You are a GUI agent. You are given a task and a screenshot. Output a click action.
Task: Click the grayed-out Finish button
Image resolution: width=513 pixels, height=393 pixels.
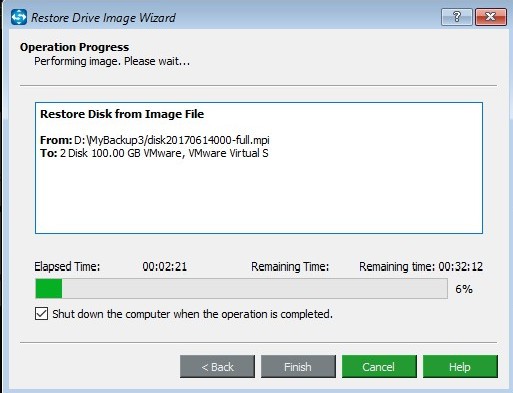tap(298, 366)
